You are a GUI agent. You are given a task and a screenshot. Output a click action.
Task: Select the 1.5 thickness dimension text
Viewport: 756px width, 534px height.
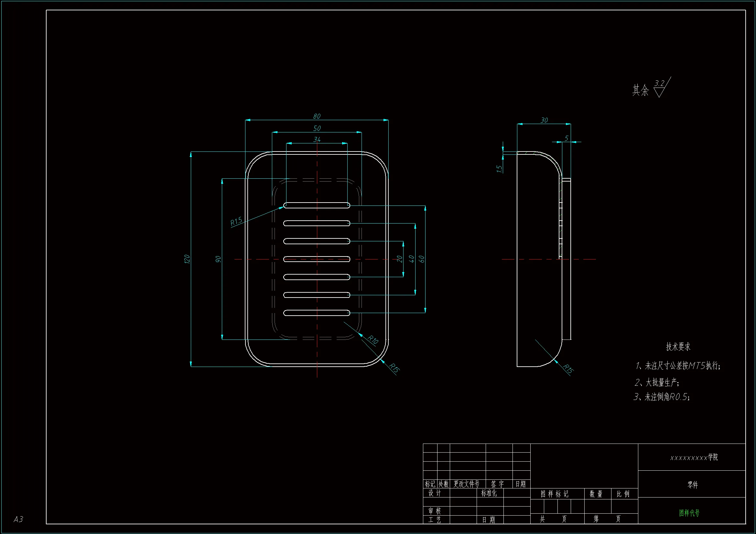499,169
